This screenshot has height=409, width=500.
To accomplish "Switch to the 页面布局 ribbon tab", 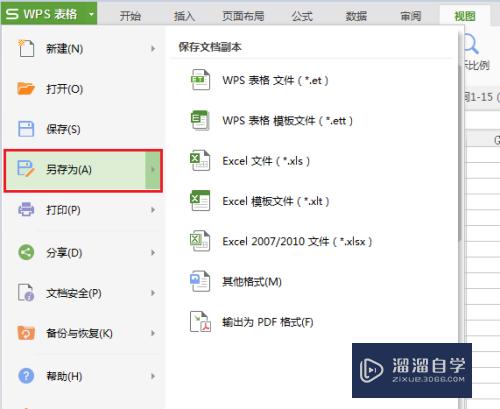I will 243,16.
